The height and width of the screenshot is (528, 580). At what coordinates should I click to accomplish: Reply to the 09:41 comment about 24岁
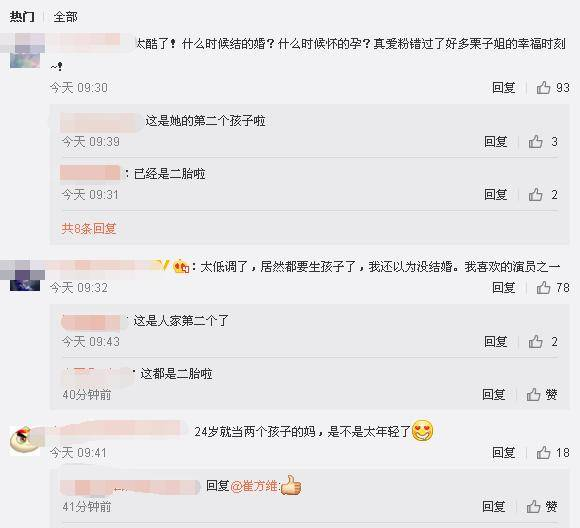503,453
